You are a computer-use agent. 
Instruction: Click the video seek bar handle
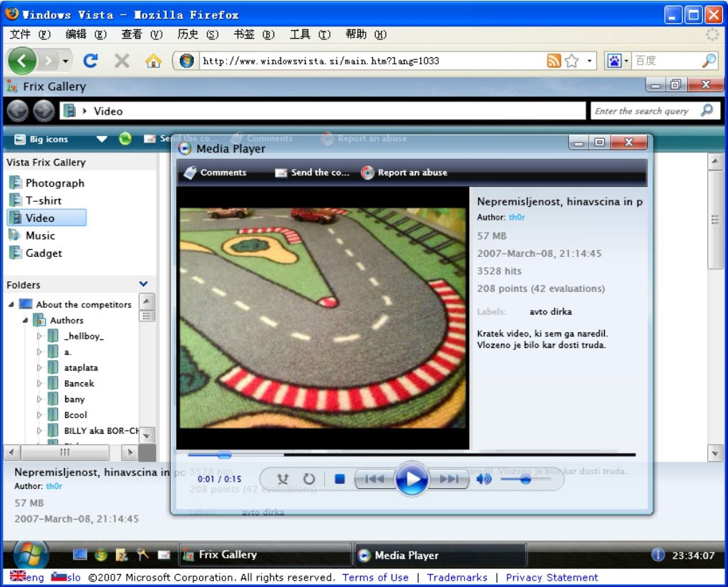(224, 455)
